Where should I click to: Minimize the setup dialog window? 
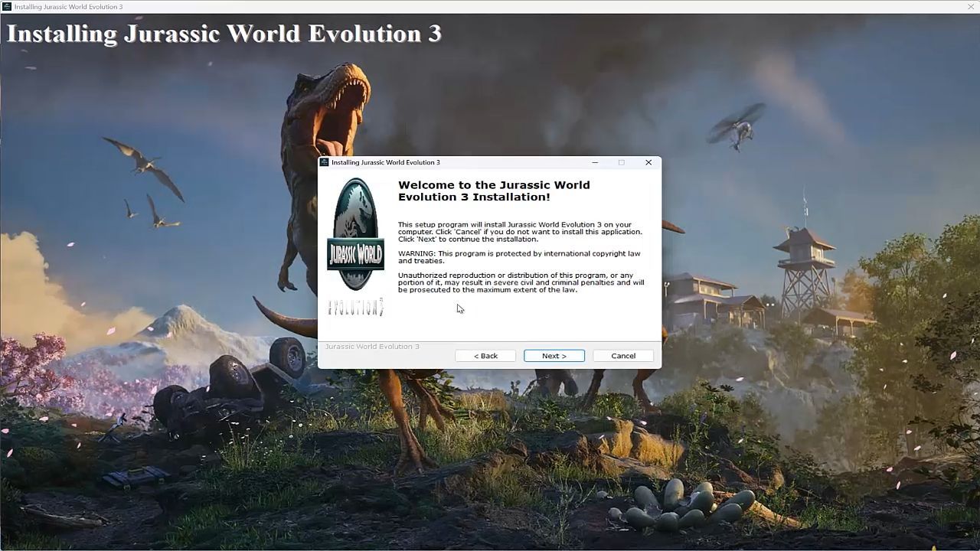click(595, 162)
